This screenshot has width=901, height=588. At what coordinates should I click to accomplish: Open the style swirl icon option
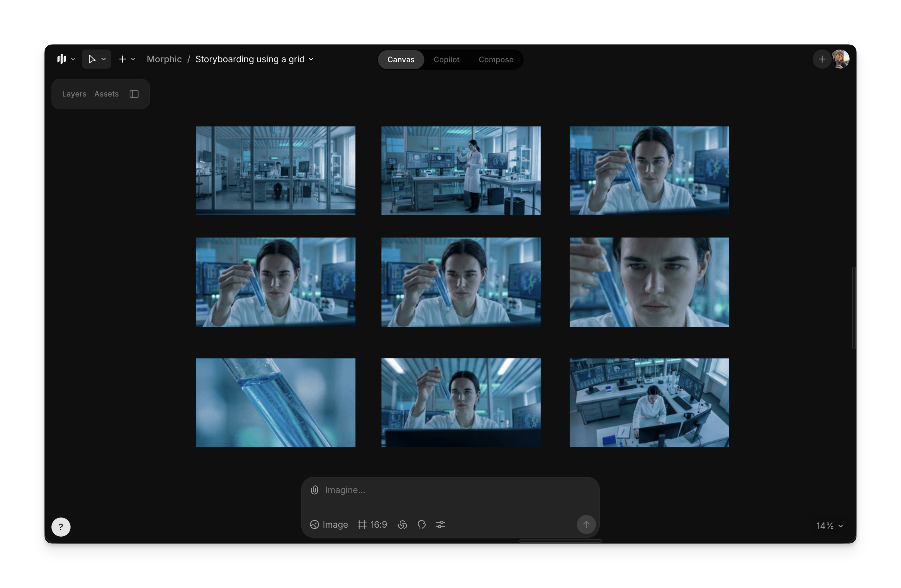tap(403, 525)
